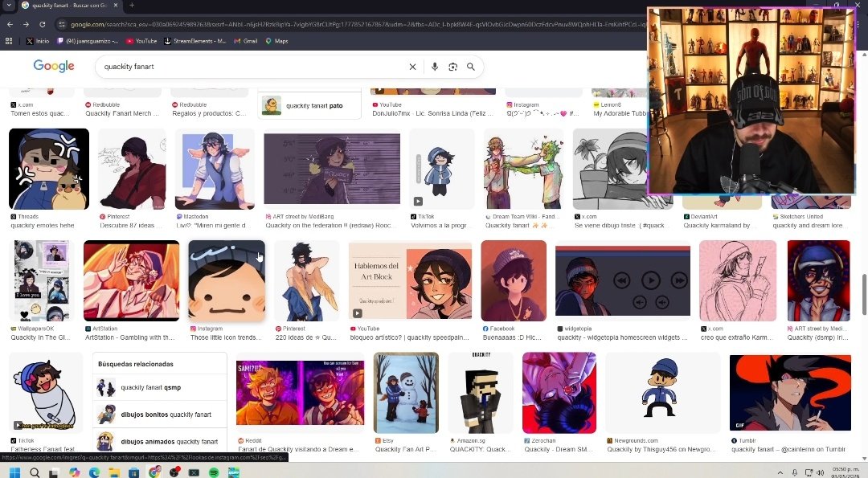Click the browser Back arrow
The height and width of the screenshot is (478, 868).
click(x=10, y=24)
